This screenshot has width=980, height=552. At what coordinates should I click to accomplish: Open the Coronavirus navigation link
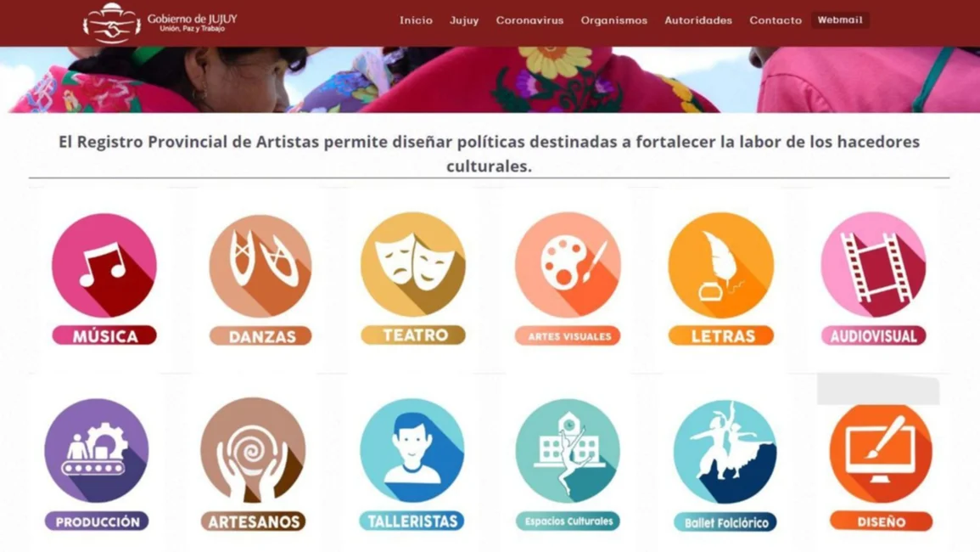[530, 20]
